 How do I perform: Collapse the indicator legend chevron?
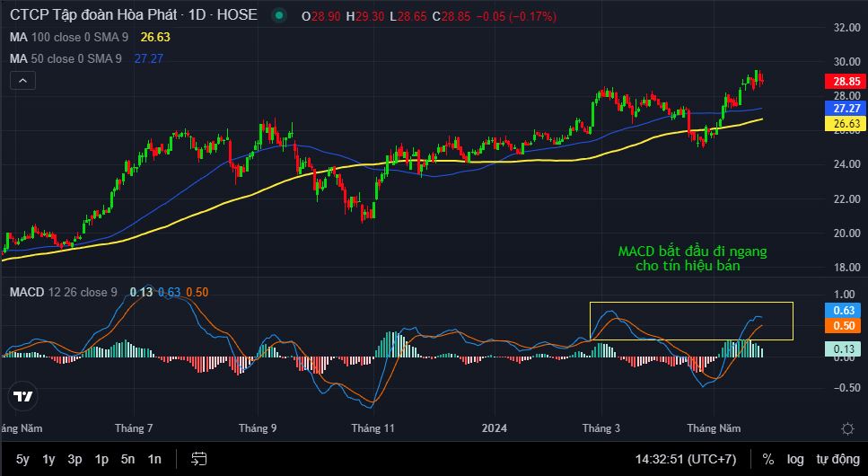23,81
